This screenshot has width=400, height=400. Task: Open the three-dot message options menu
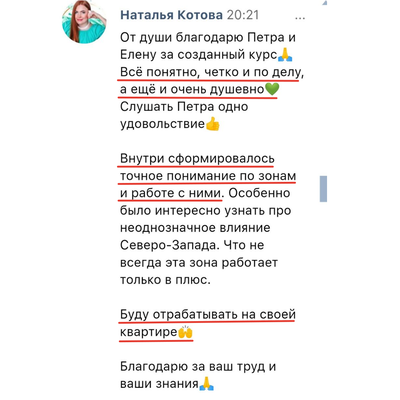click(300, 18)
